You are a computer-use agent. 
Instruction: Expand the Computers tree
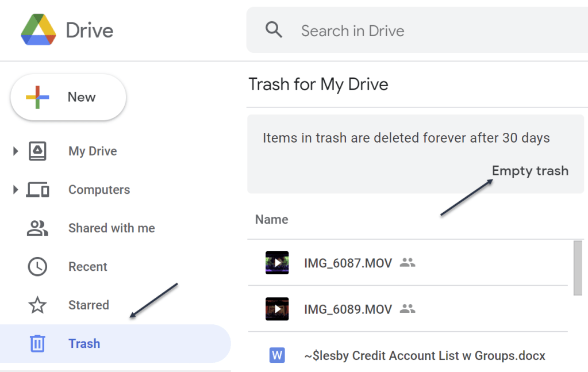16,190
